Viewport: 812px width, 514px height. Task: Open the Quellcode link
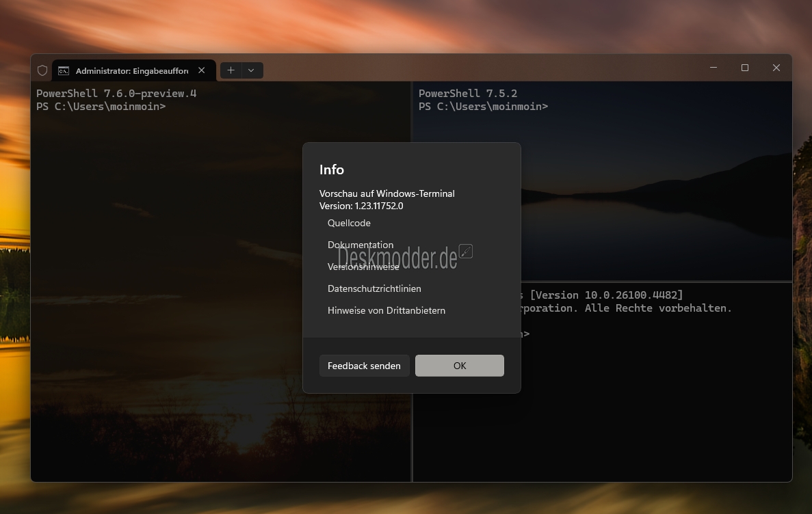click(x=349, y=223)
